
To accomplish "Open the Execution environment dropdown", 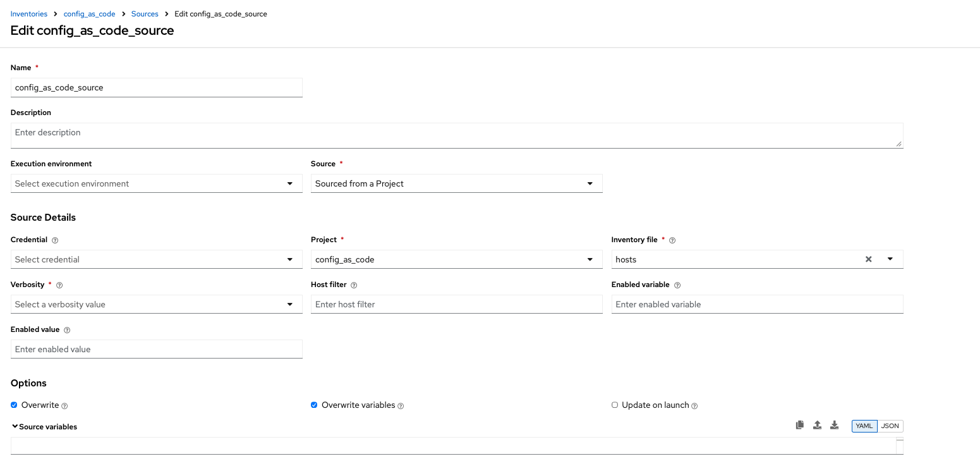I will click(x=156, y=183).
